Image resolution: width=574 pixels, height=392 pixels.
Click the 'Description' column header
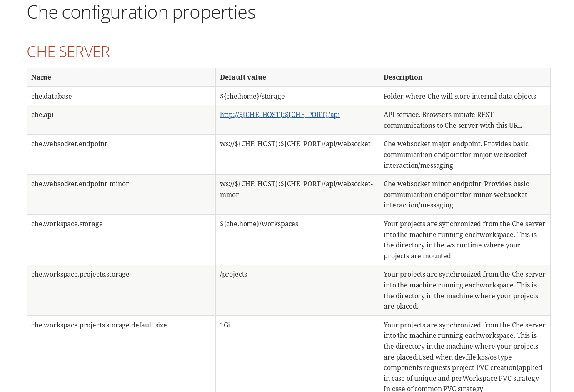point(465,77)
